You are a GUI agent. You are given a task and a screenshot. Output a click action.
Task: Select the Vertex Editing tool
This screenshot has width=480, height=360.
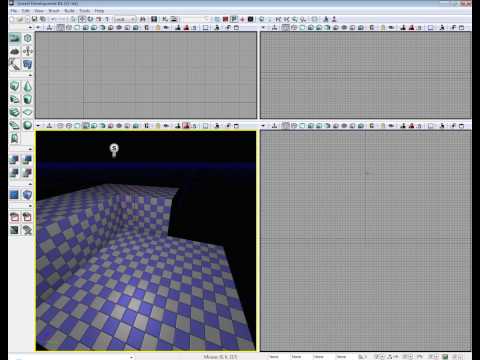[x=28, y=38]
